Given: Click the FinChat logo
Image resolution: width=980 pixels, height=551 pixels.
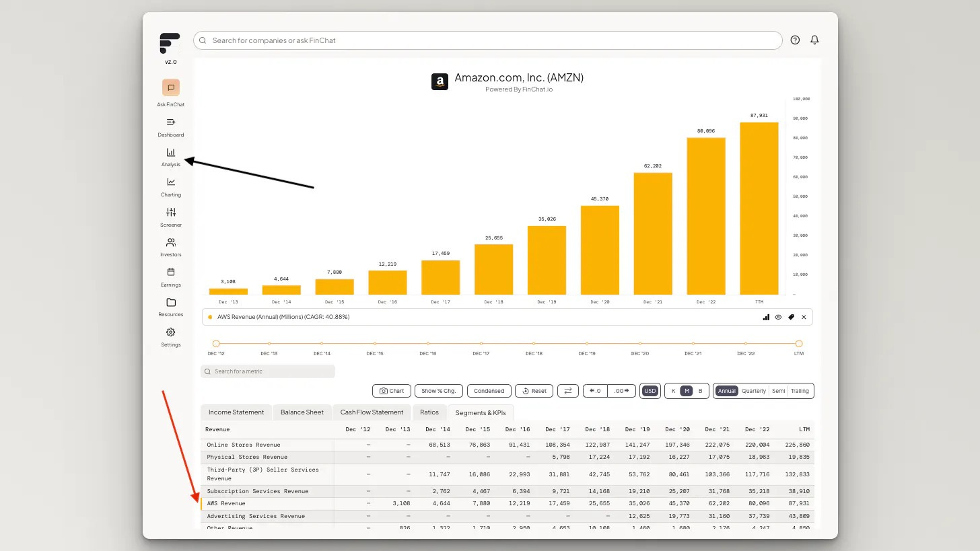Looking at the screenshot, I should click(x=170, y=43).
